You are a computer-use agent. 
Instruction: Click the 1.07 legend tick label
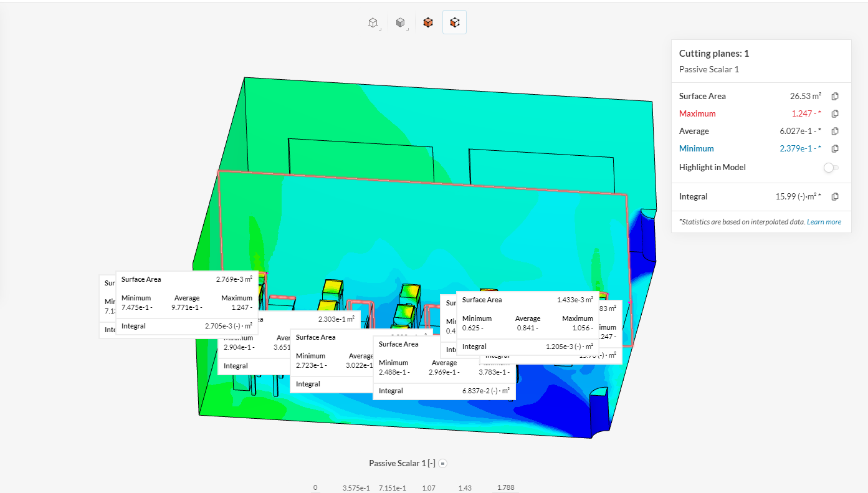(x=429, y=487)
